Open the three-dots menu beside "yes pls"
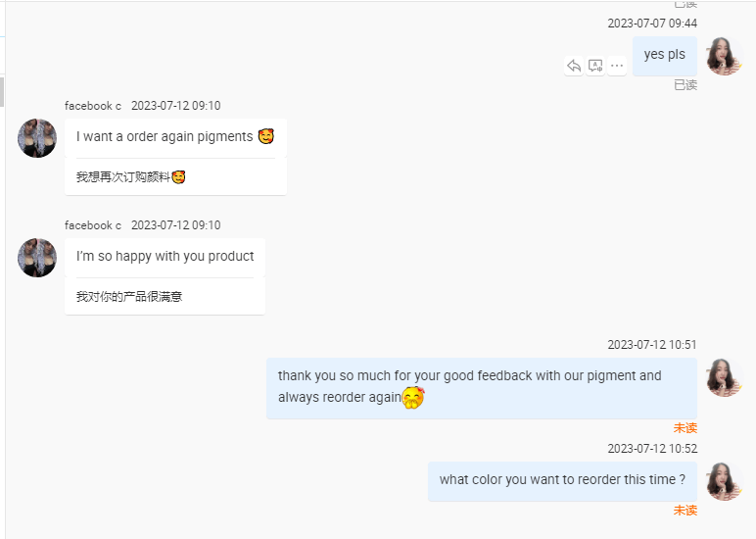The image size is (756, 539). point(617,66)
